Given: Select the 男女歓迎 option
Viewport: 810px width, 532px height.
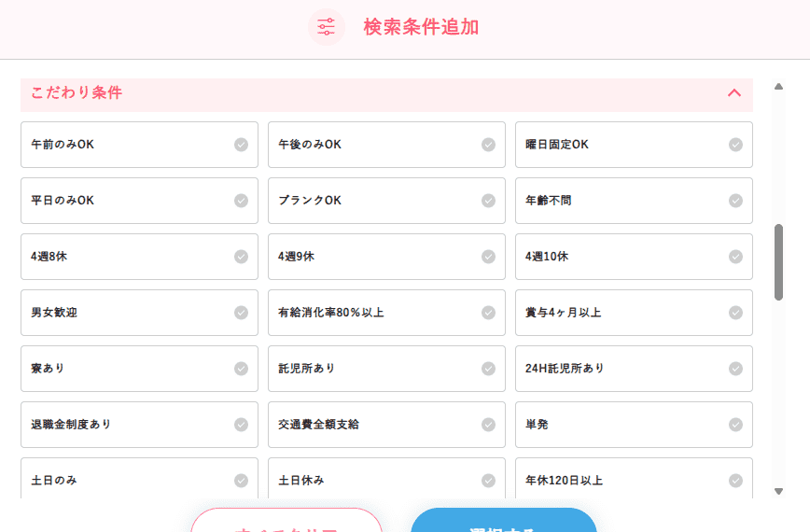Looking at the screenshot, I should [139, 313].
